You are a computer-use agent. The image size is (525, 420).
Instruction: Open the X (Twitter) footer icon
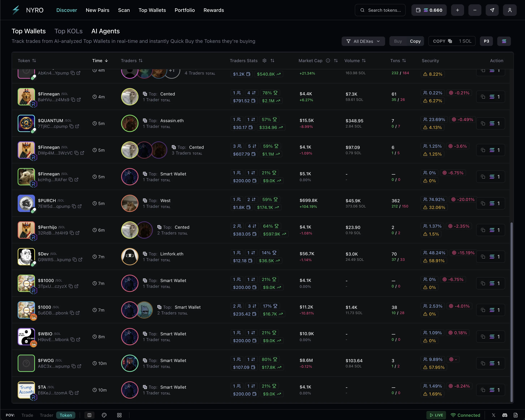493,415
